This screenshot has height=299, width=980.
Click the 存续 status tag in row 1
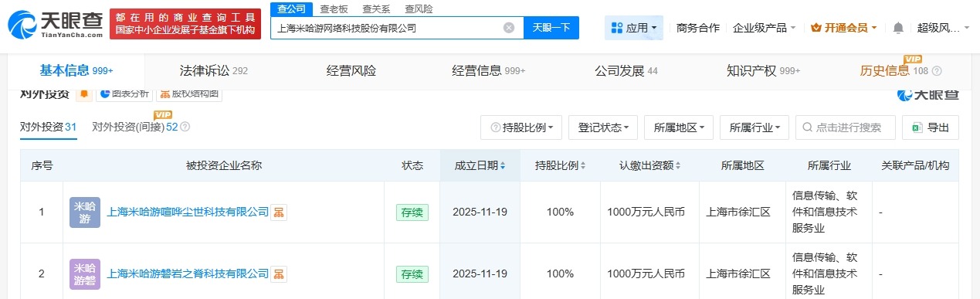pos(412,212)
